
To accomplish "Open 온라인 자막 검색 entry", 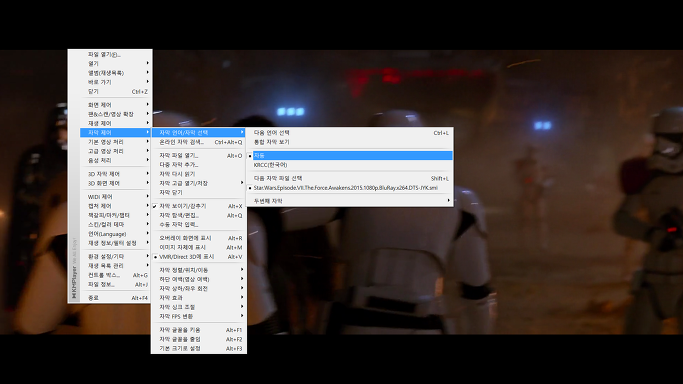I will tap(199, 142).
